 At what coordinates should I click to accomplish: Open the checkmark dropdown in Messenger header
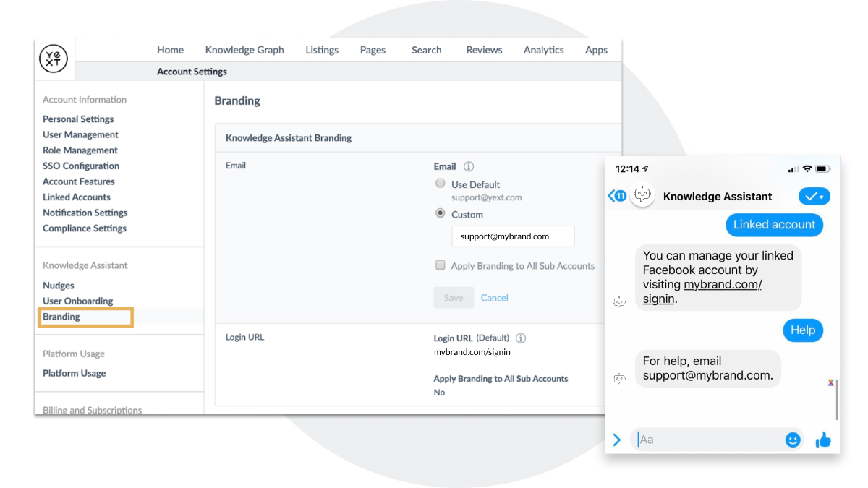point(814,197)
